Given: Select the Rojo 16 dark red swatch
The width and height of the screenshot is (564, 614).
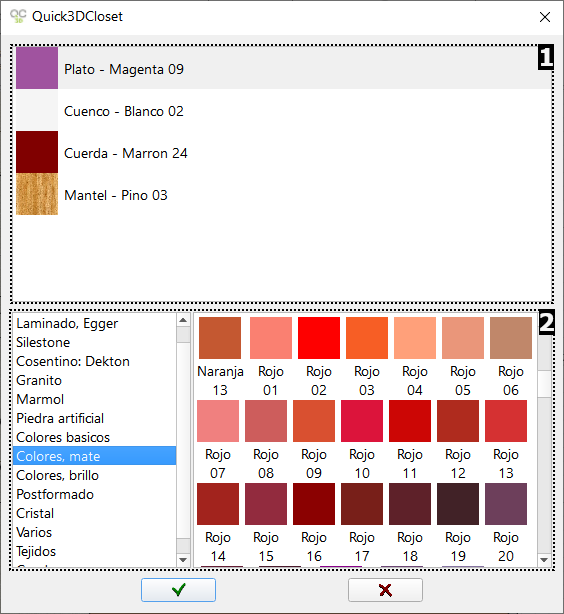Looking at the screenshot, I should pyautogui.click(x=314, y=504).
